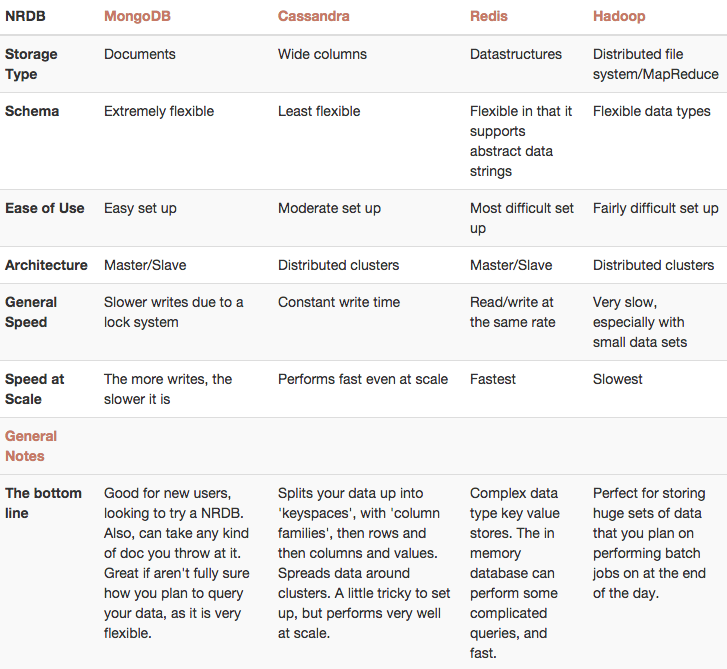Select the Architecture row label
Screen dimensions: 727x669
tap(46, 265)
